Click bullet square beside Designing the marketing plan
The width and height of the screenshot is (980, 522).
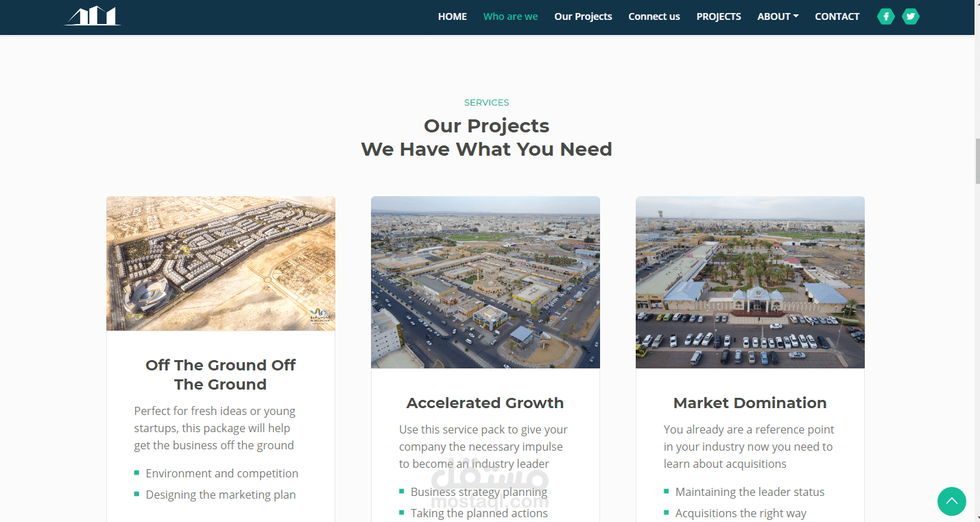click(x=137, y=494)
